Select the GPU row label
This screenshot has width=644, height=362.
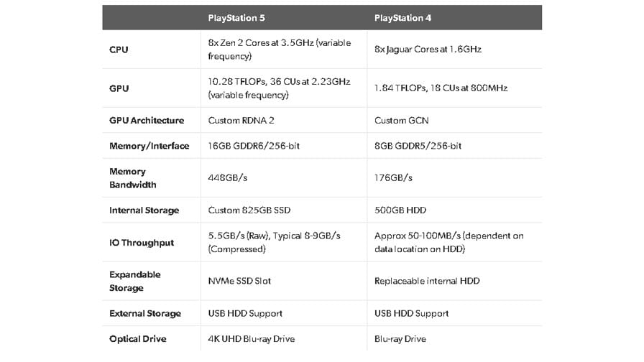click(x=119, y=88)
